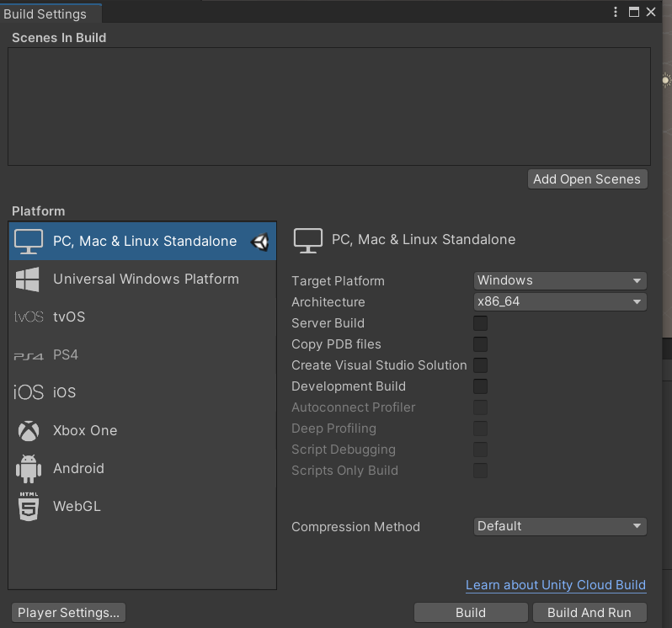Toggle the Deep Profiling checkbox
672x628 pixels.
[481, 428]
